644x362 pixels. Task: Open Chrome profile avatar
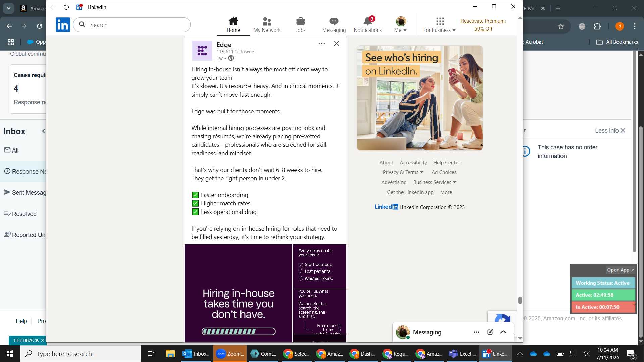click(620, 26)
